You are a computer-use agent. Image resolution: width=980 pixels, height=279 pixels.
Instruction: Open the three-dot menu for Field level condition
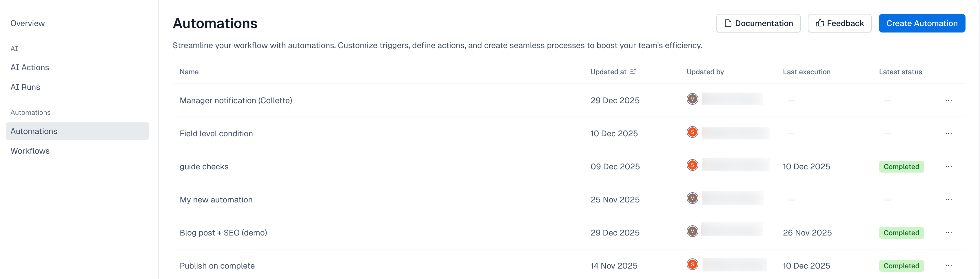[948, 134]
